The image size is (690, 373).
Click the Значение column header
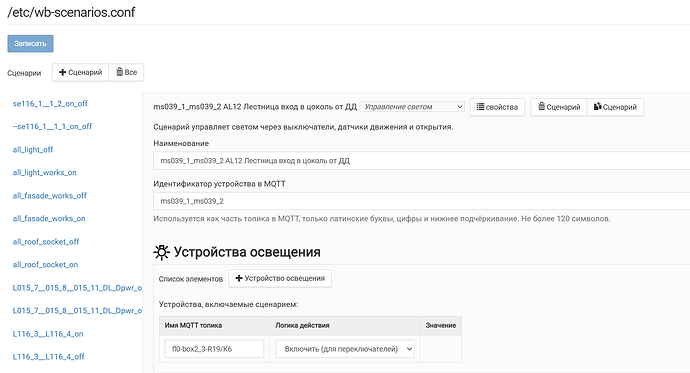440,325
